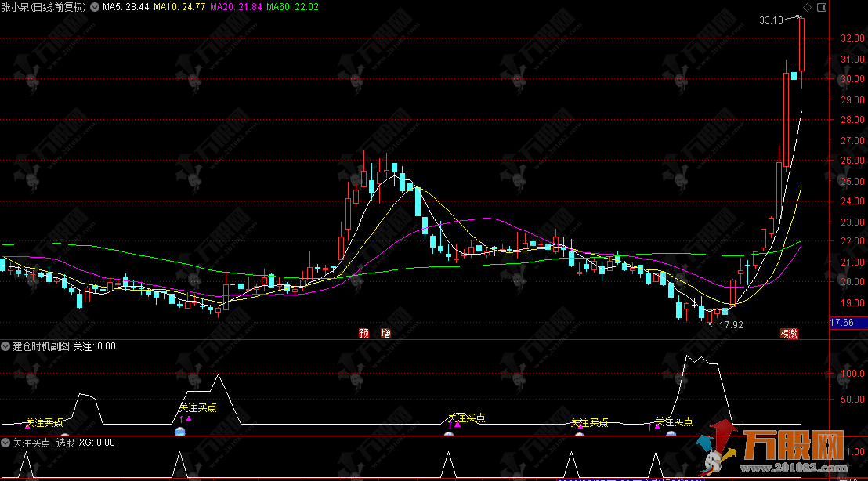
Task: Click the blue ball signal under last 关注买点
Action: click(x=671, y=434)
